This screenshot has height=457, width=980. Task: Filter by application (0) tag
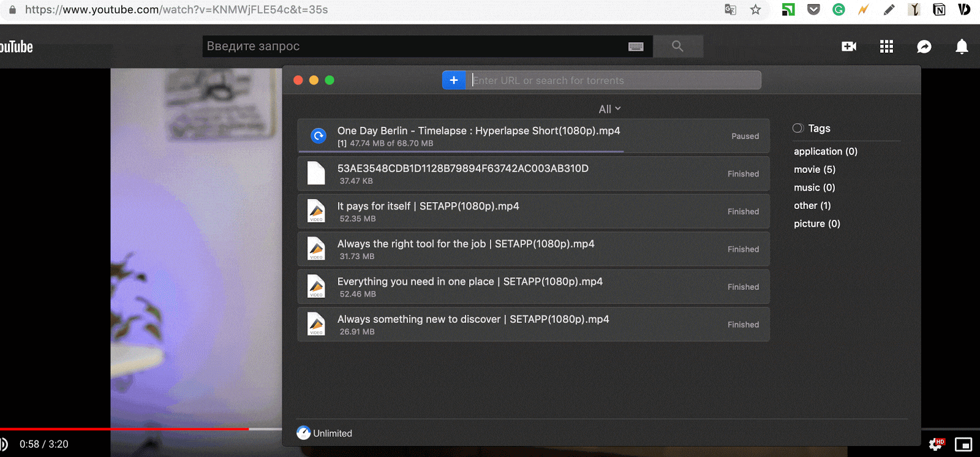[825, 151]
